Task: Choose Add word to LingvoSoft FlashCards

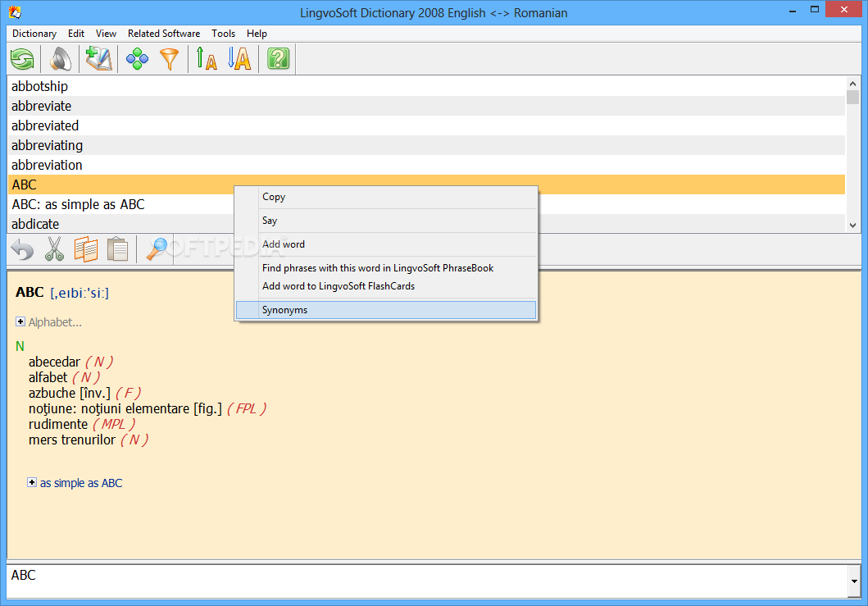Action: pyautogui.click(x=386, y=286)
